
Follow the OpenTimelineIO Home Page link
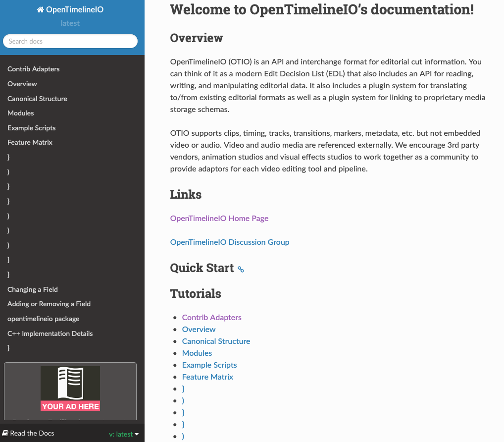pos(219,218)
